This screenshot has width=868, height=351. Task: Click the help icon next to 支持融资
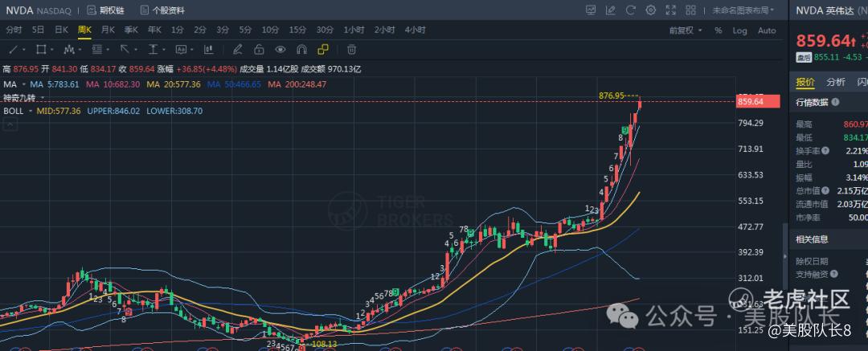click(x=834, y=274)
